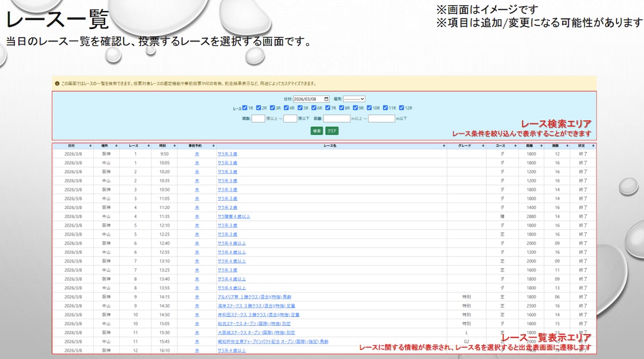Click the 未 link in the 9:50 row

click(197, 154)
